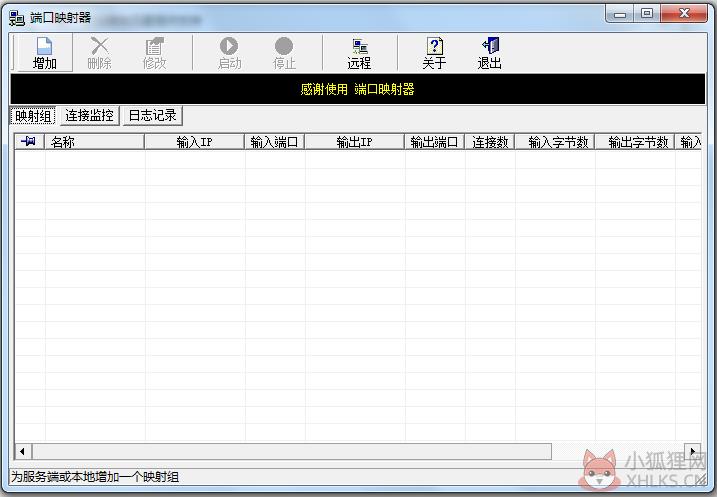Click the horizontal scrollbar right arrow
The image size is (717, 497).
click(693, 452)
